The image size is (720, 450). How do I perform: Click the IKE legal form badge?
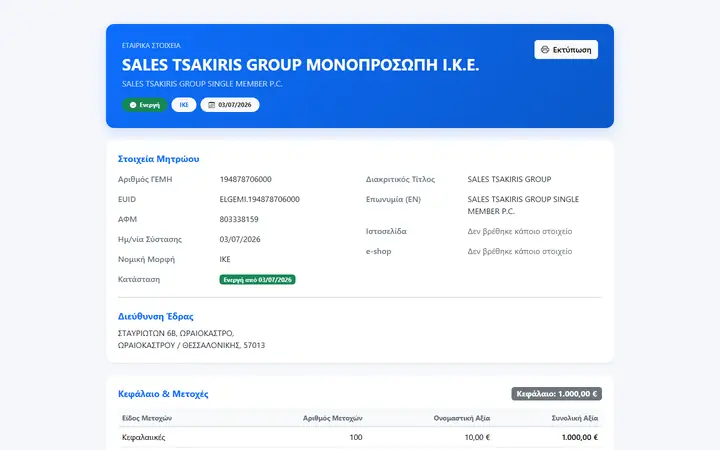coord(184,105)
